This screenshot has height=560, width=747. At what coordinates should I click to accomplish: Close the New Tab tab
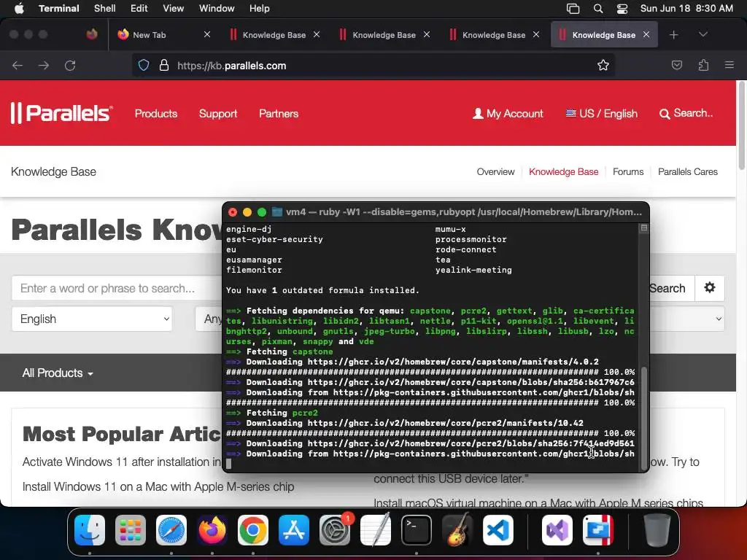207,35
